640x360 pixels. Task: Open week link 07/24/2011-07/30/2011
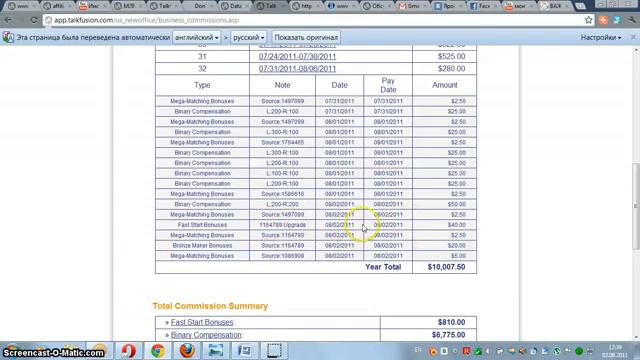[297, 56]
